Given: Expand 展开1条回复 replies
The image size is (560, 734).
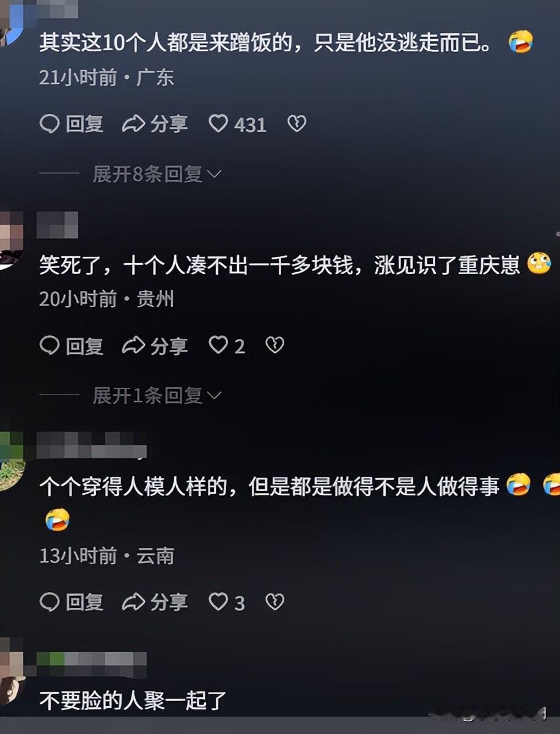Looking at the screenshot, I should click(x=157, y=396).
